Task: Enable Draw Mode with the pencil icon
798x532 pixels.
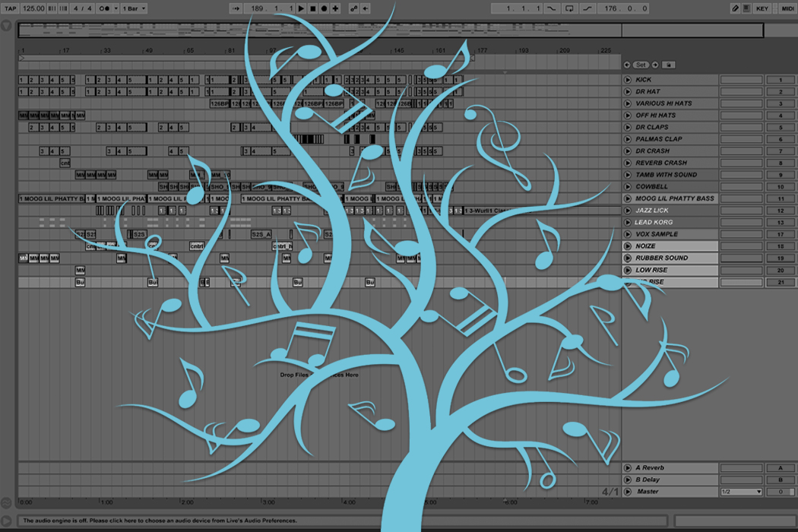Action: coord(736,8)
